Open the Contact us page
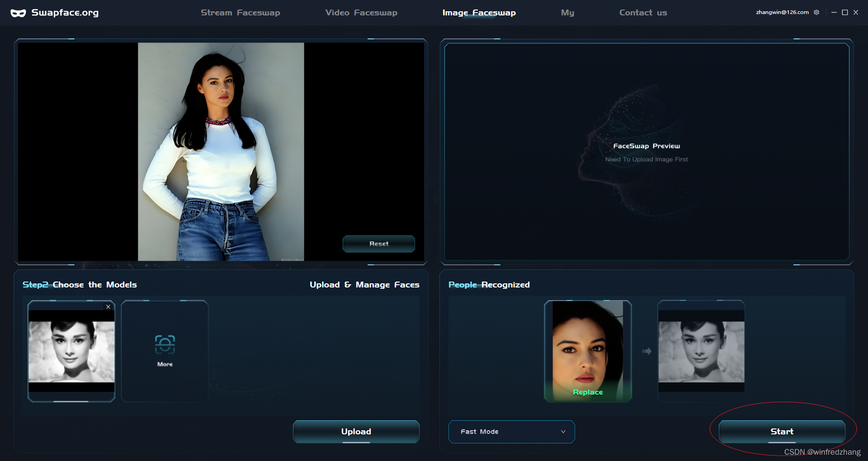 pyautogui.click(x=643, y=13)
